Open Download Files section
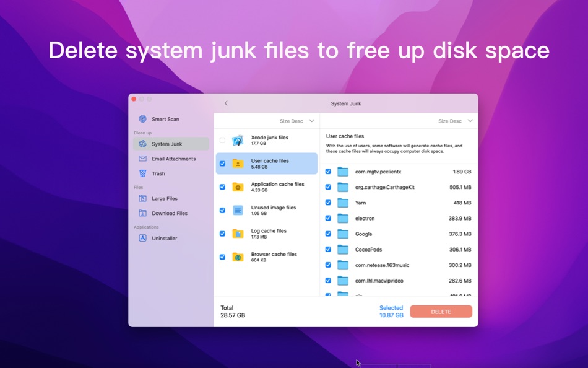 171,213
